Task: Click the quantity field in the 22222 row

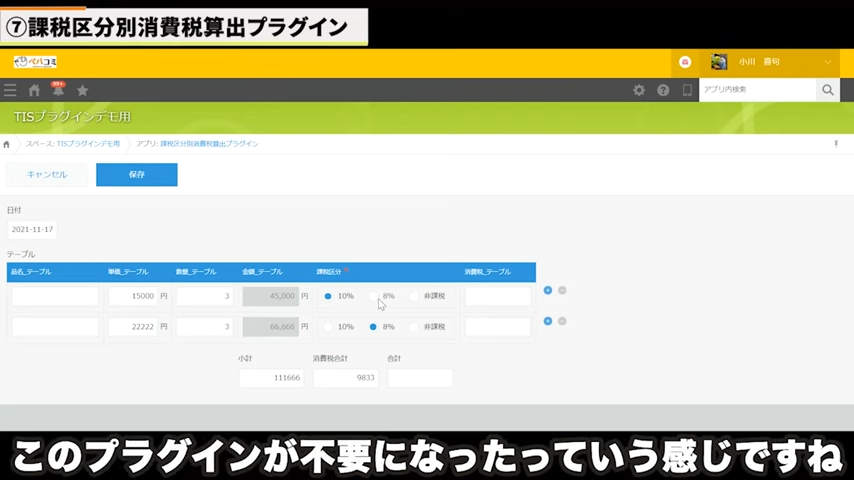Action: (205, 327)
